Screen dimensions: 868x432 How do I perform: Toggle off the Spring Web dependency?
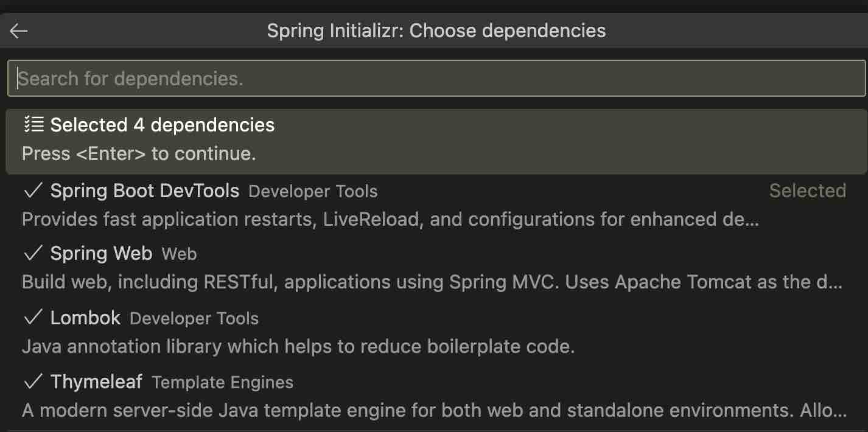pos(102,253)
